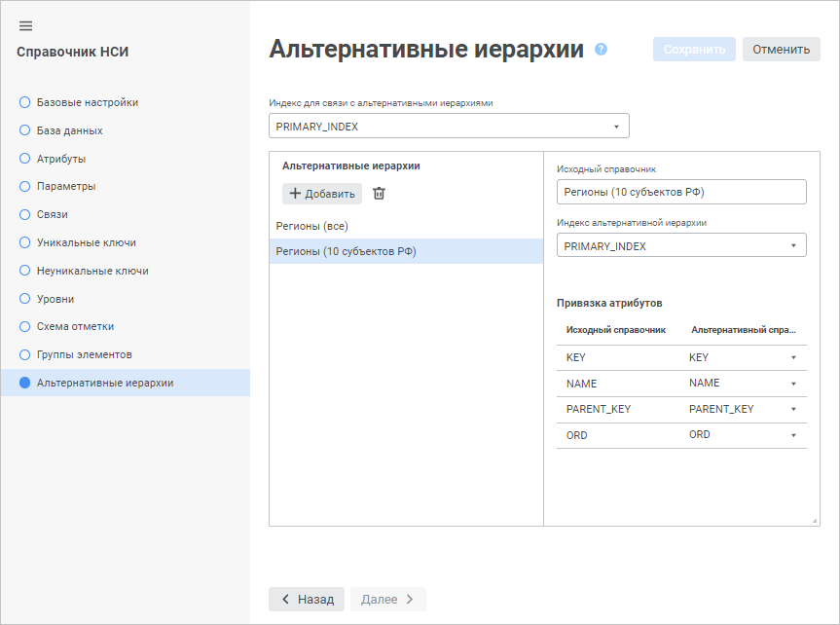This screenshot has width=840, height=625.
Task: Delete selected hierarchy with trash icon
Action: [380, 194]
